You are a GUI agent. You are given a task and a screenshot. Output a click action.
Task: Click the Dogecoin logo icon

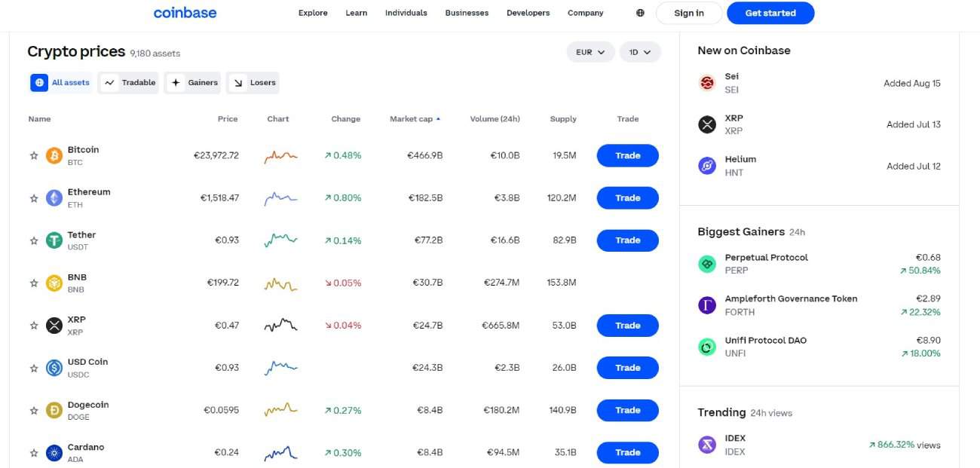(x=54, y=411)
